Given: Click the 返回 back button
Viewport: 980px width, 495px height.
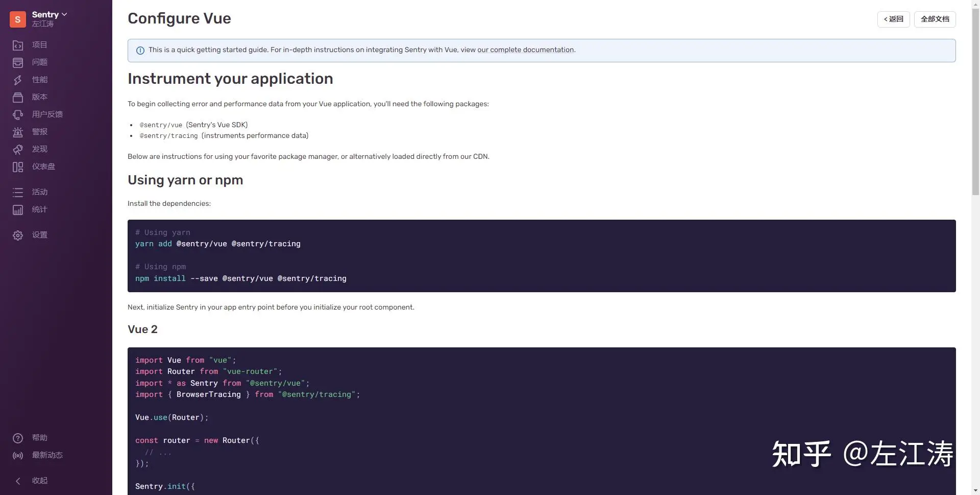Looking at the screenshot, I should pyautogui.click(x=893, y=19).
